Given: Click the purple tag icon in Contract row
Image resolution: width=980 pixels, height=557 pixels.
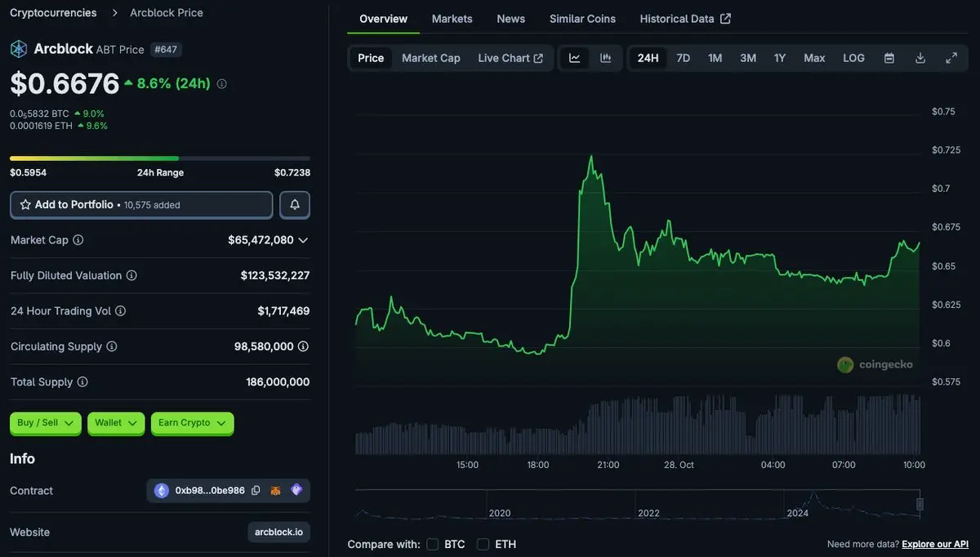Looking at the screenshot, I should (x=296, y=490).
